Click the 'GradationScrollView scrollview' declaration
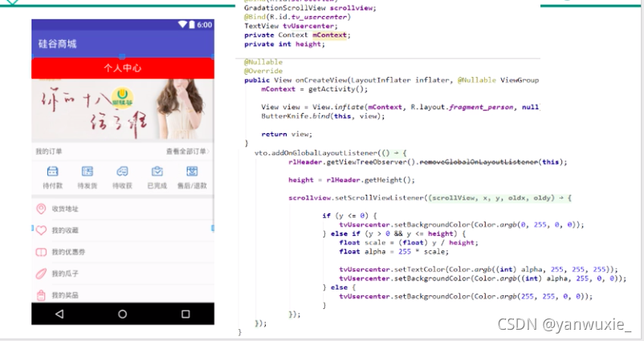The image size is (644, 341). click(310, 8)
